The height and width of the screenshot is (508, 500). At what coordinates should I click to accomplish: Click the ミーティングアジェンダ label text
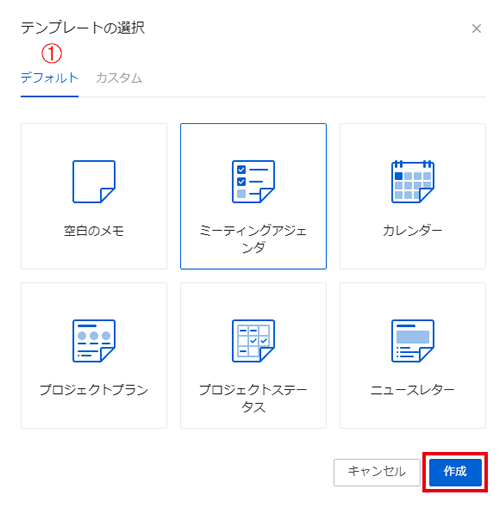pos(253,239)
